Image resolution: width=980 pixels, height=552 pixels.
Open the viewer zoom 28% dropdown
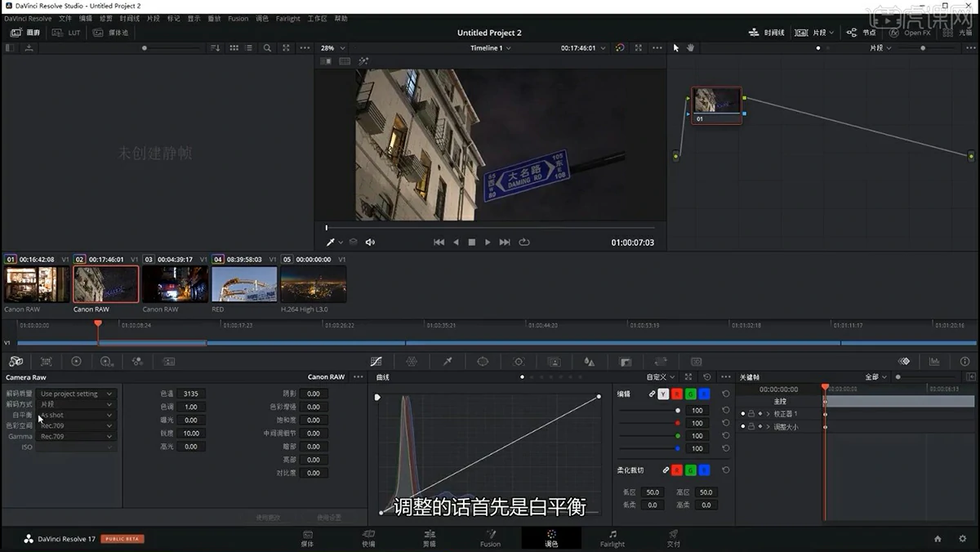pyautogui.click(x=332, y=48)
